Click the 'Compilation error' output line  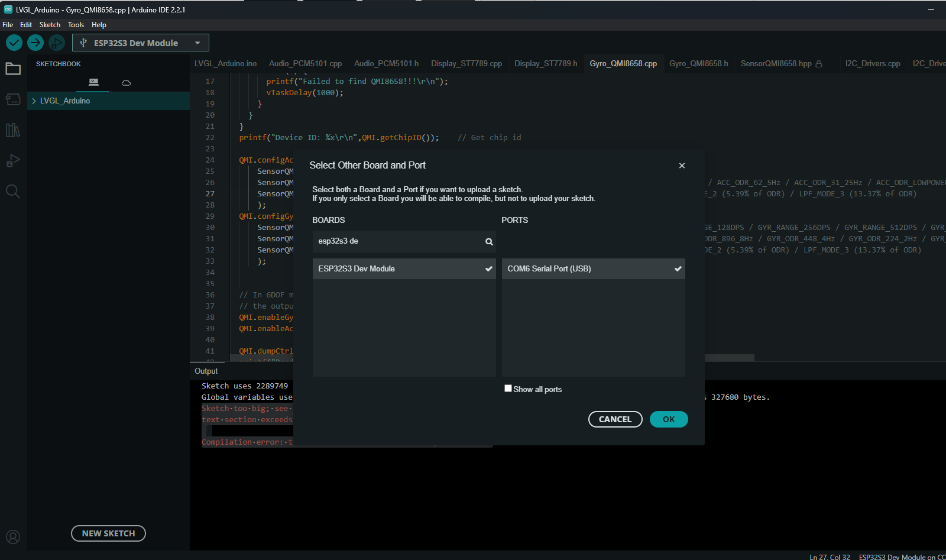(x=247, y=442)
